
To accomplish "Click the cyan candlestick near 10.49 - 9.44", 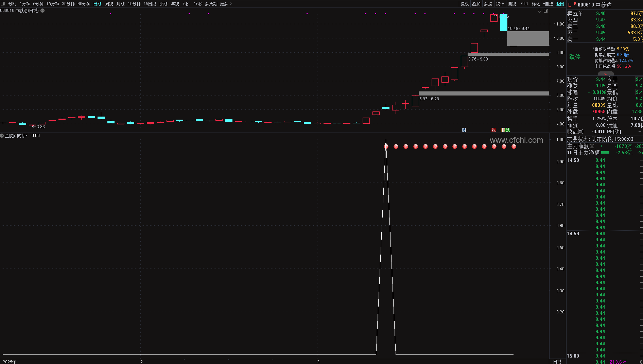I will click(504, 22).
